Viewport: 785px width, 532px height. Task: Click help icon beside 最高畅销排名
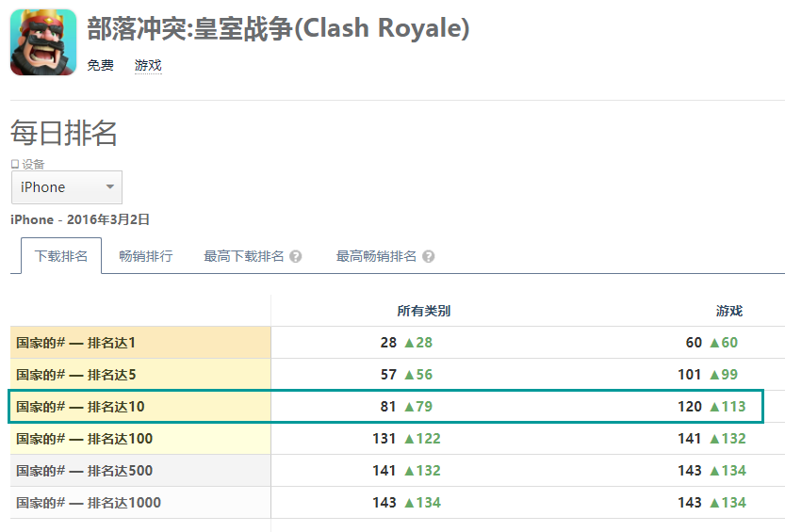coord(429,256)
